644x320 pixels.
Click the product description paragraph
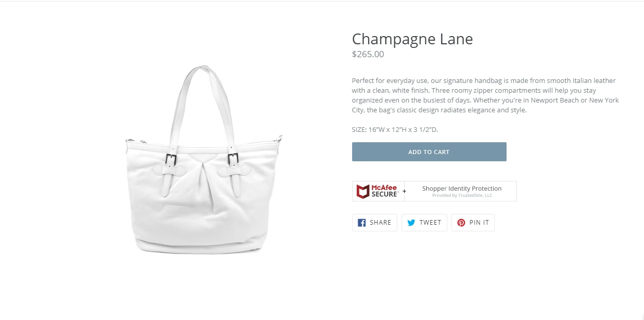click(x=485, y=95)
